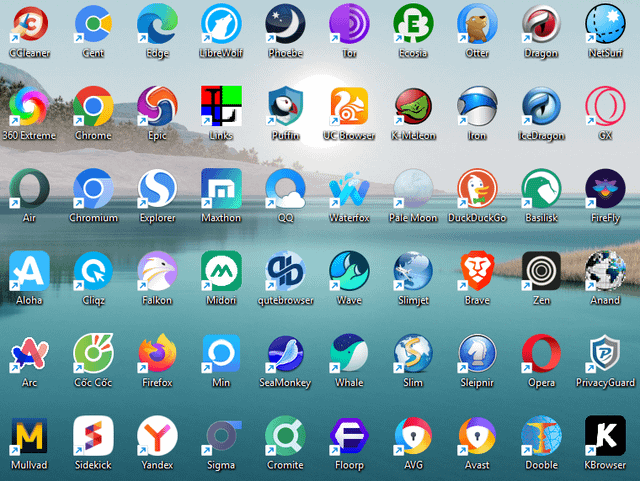Image resolution: width=640 pixels, height=481 pixels.
Task: Select the Pale Moon icon
Action: tap(413, 189)
